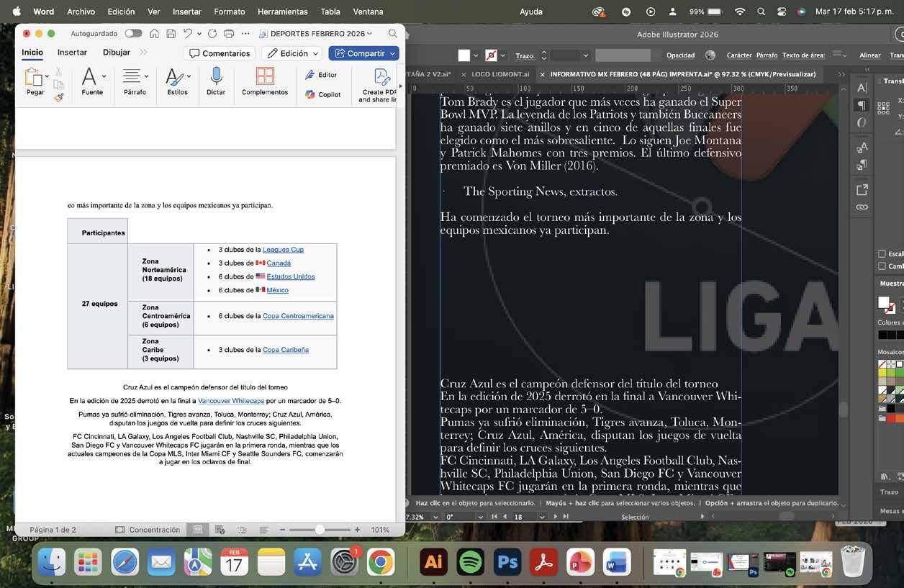Click the search magnifier in Word window
Screen dimensions: 904x588
click(392, 34)
